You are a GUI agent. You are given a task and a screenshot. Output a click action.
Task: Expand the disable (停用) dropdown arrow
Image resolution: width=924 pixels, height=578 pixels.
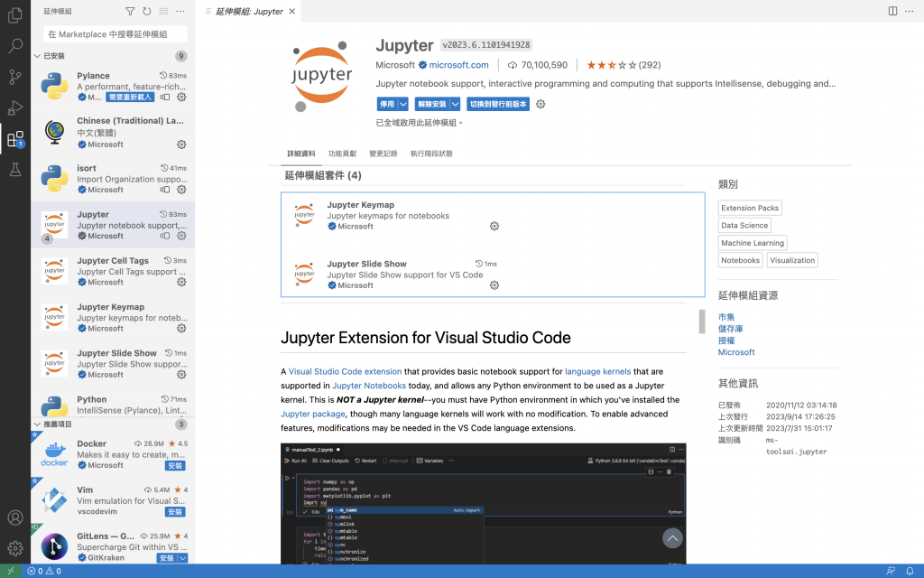tap(403, 104)
